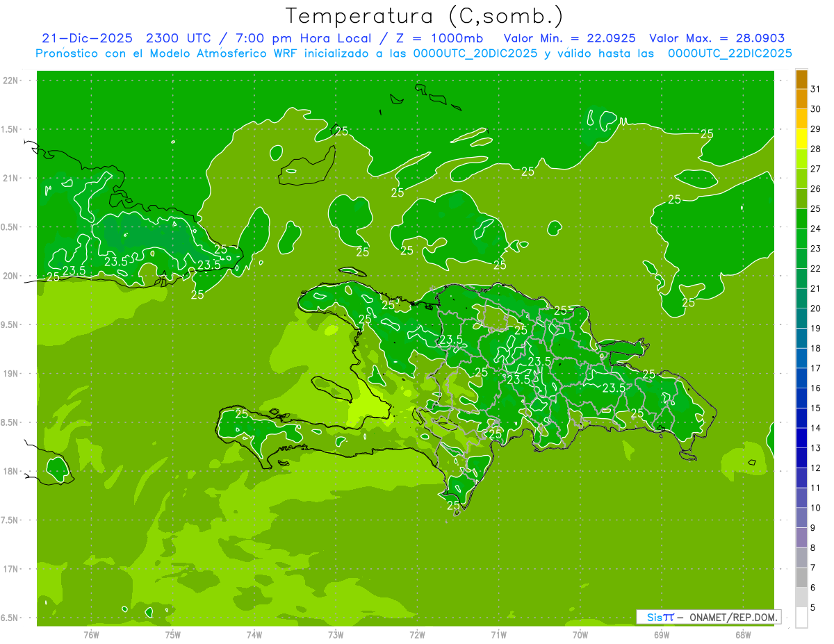Click the 'Valor Min. = 22.0925' readout

(x=570, y=38)
